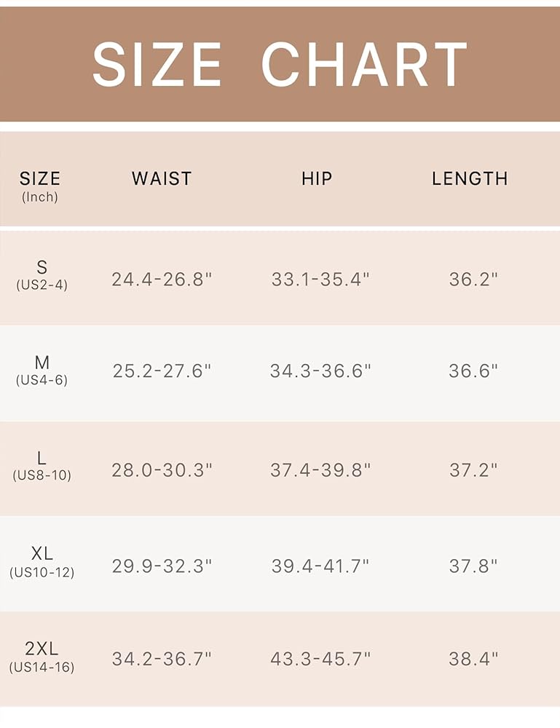Click the 24.4-26.8" waist value

click(162, 279)
